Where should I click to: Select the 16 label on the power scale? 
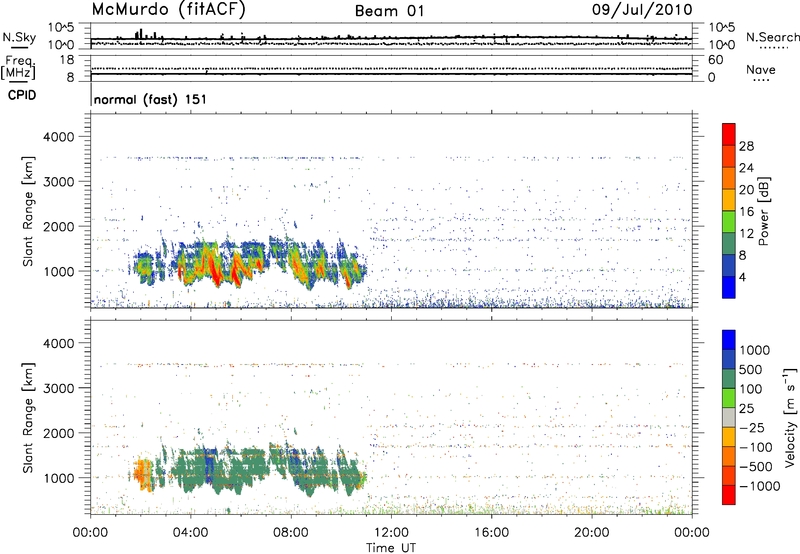(746, 212)
